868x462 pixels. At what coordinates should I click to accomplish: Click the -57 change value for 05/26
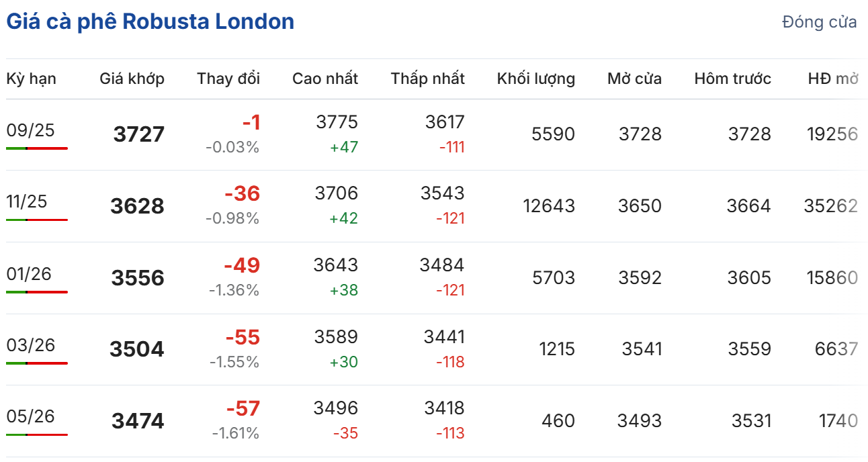click(x=243, y=408)
